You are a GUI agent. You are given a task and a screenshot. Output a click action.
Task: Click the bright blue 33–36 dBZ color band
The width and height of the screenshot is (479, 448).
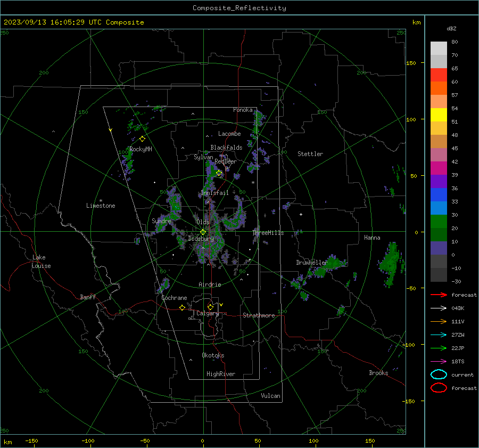[x=439, y=195]
